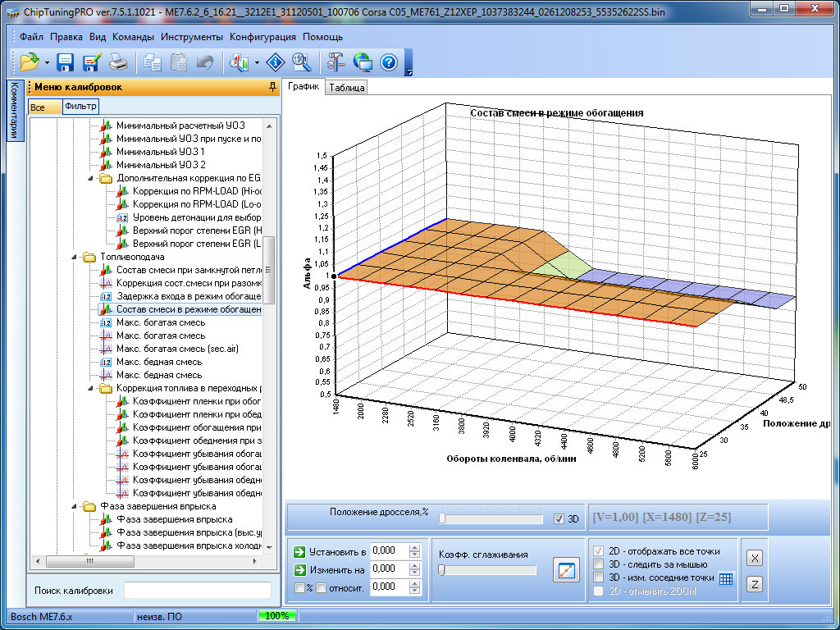Viewport: 840px width, 630px height.
Task: Switch to the 'Таблица' tab
Action: coord(346,88)
